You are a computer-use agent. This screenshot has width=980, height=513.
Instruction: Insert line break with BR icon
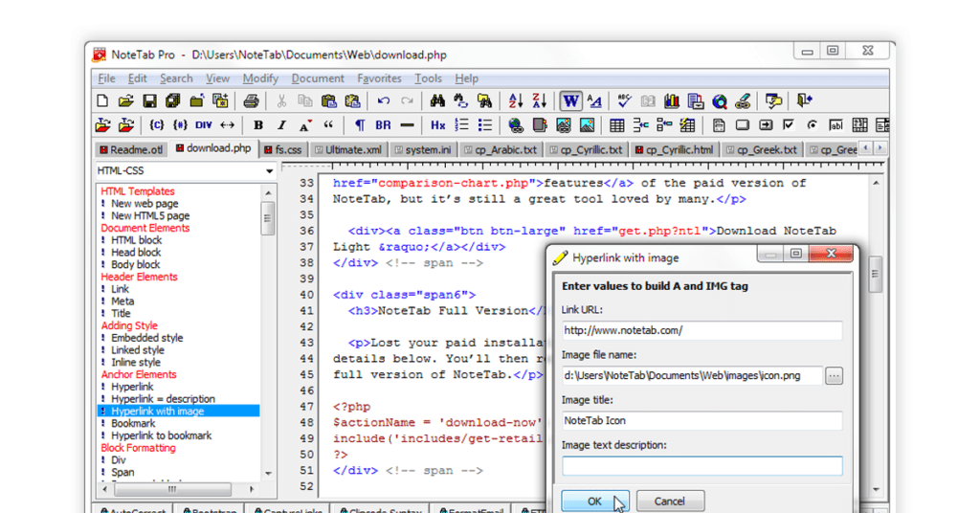pos(383,125)
